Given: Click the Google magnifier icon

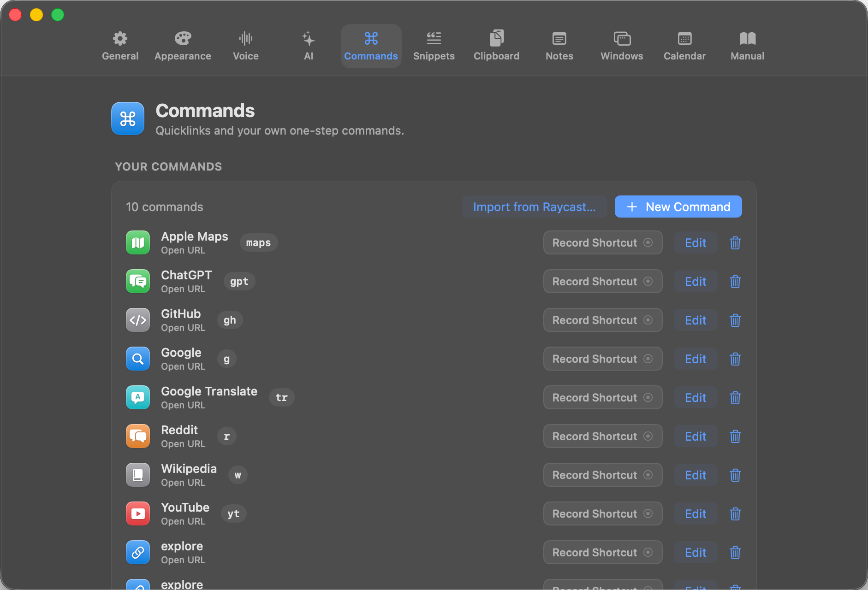Looking at the screenshot, I should pos(138,359).
